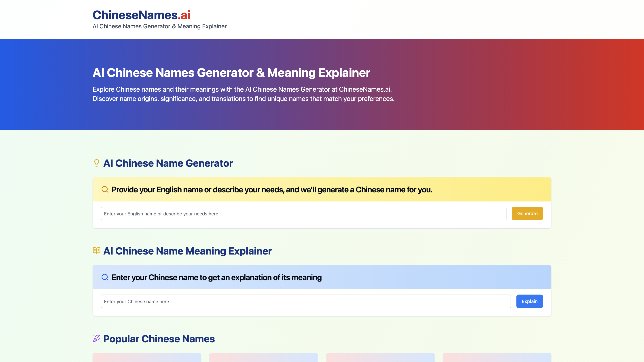Click the AI Chinese Name Generator section heading
644x362 pixels.
[x=168, y=163]
